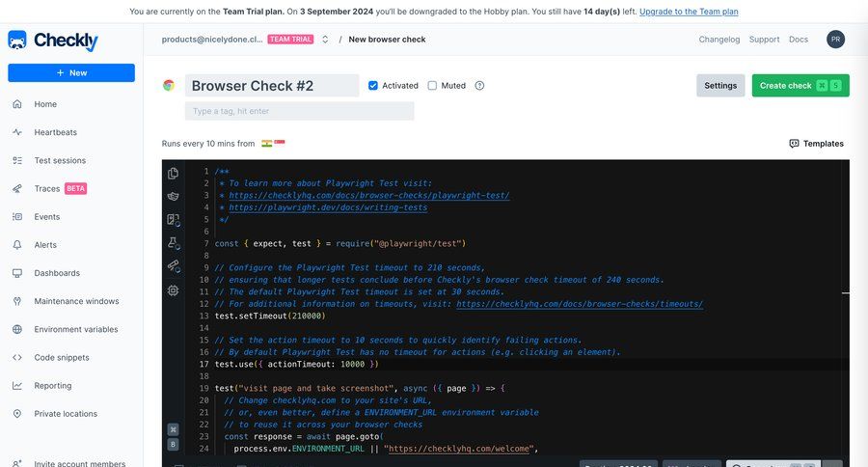This screenshot has width=868, height=467.
Task: Click the flask icon in editor sidebar
Action: pyautogui.click(x=174, y=243)
